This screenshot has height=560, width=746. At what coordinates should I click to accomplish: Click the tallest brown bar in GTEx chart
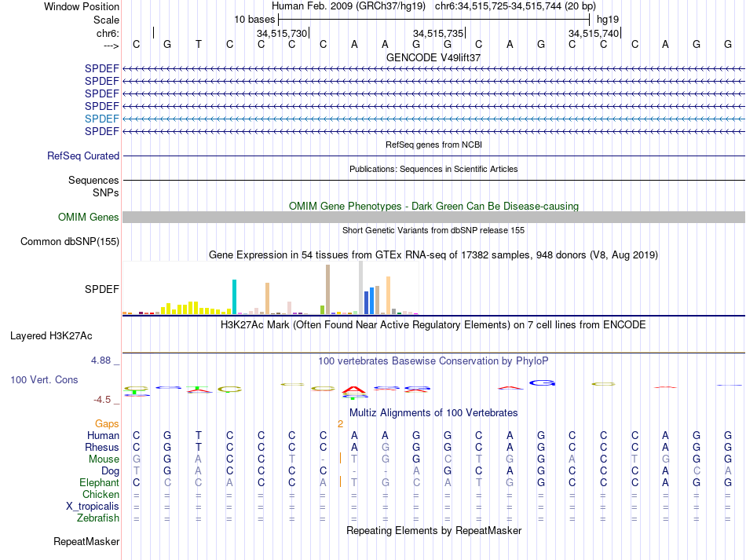click(x=327, y=289)
